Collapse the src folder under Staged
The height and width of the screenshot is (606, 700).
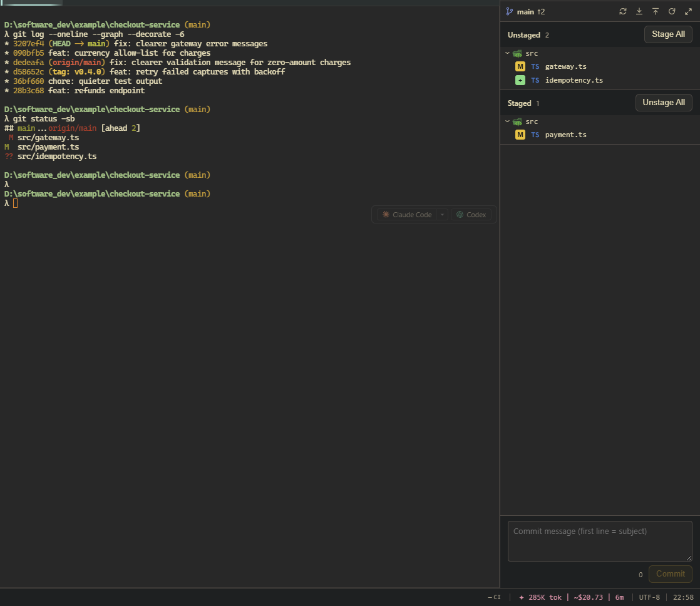pos(508,121)
